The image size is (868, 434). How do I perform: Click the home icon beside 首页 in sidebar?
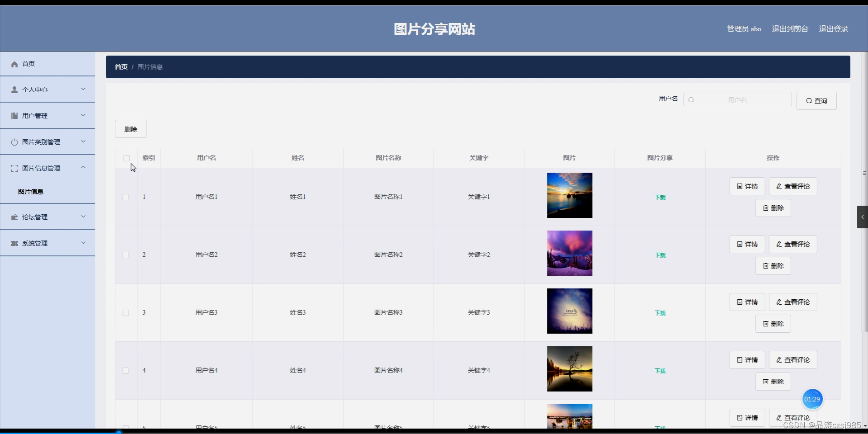(14, 64)
